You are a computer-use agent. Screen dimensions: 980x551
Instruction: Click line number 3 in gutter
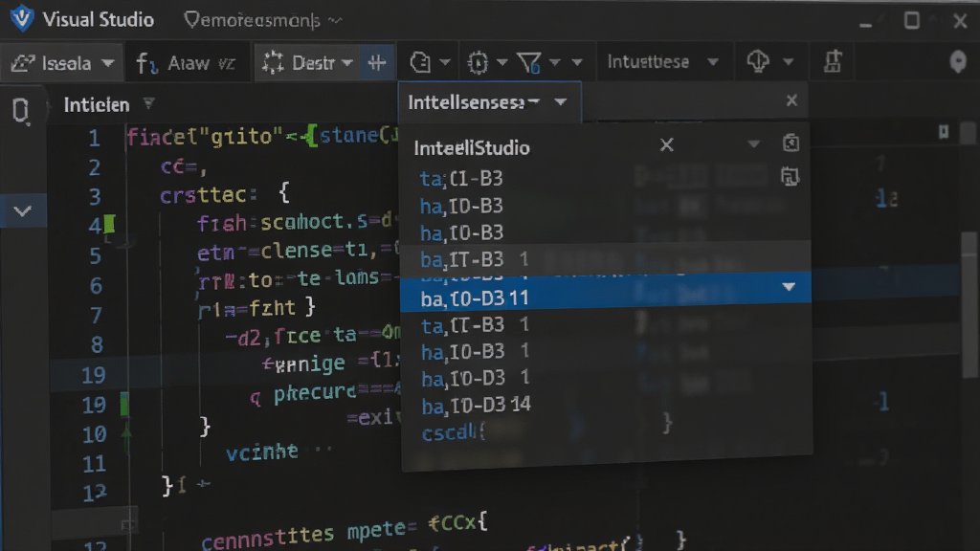[95, 197]
